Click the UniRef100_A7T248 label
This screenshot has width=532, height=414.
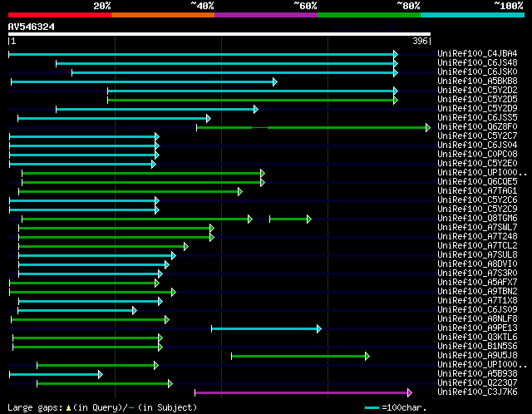click(x=477, y=237)
